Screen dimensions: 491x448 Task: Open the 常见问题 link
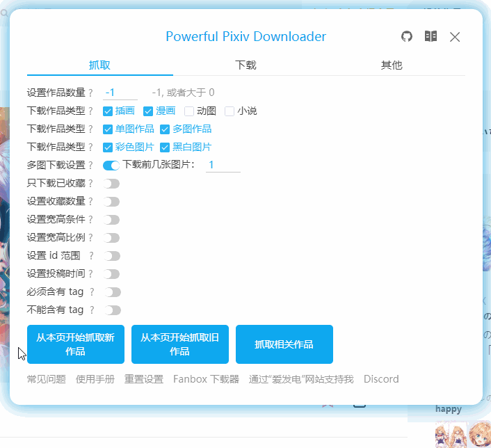(x=47, y=379)
